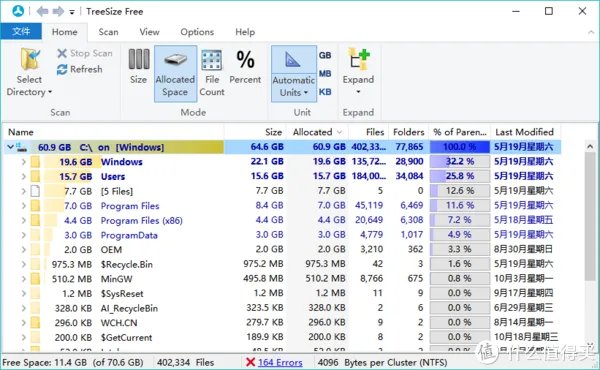Switch to the Help ribbon tab
This screenshot has width=600, height=370.
(245, 32)
